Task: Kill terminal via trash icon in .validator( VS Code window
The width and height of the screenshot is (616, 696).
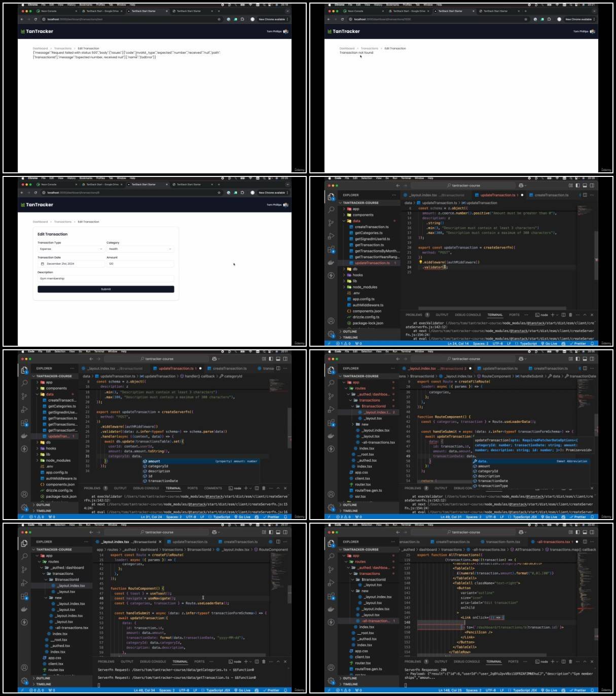Action: click(x=570, y=315)
